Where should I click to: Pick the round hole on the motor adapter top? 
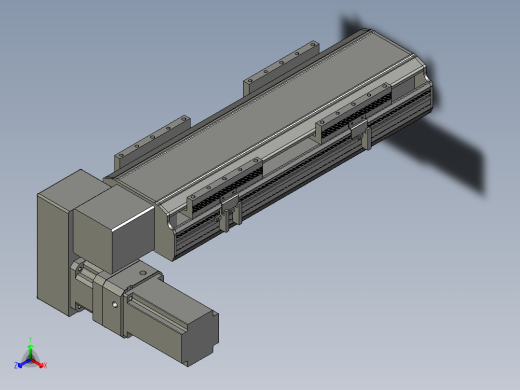point(143,273)
